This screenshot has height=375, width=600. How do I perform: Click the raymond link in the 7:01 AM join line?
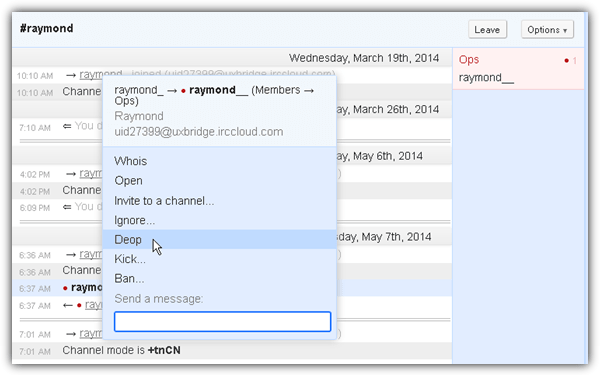pyautogui.click(x=91, y=334)
